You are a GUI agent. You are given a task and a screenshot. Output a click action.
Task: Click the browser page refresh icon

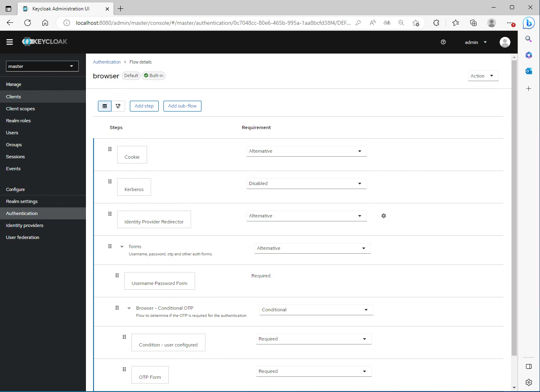tap(28, 23)
